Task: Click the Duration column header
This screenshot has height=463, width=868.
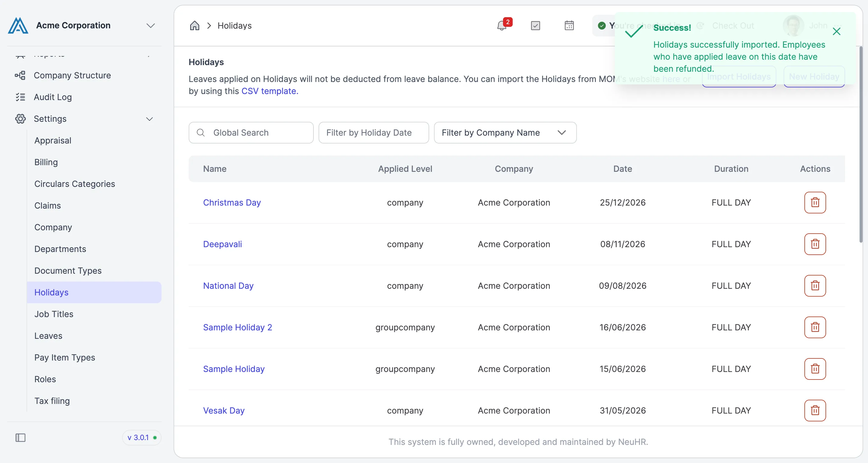Action: click(x=731, y=169)
